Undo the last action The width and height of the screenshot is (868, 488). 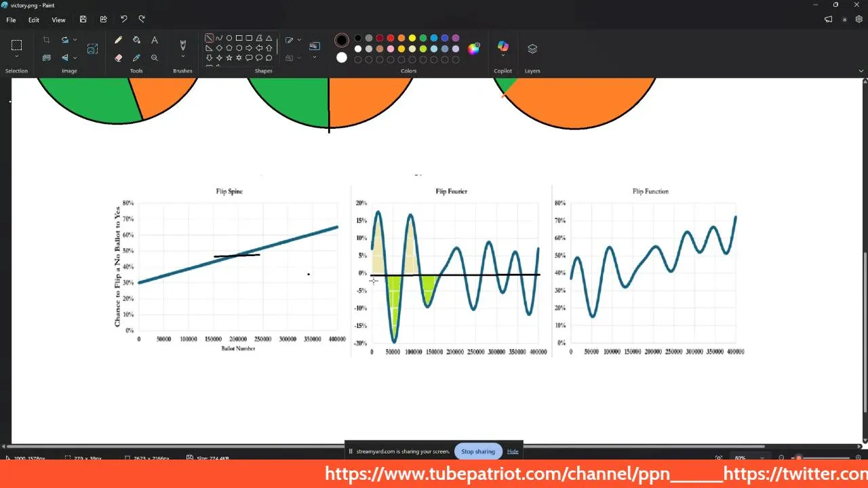(123, 20)
